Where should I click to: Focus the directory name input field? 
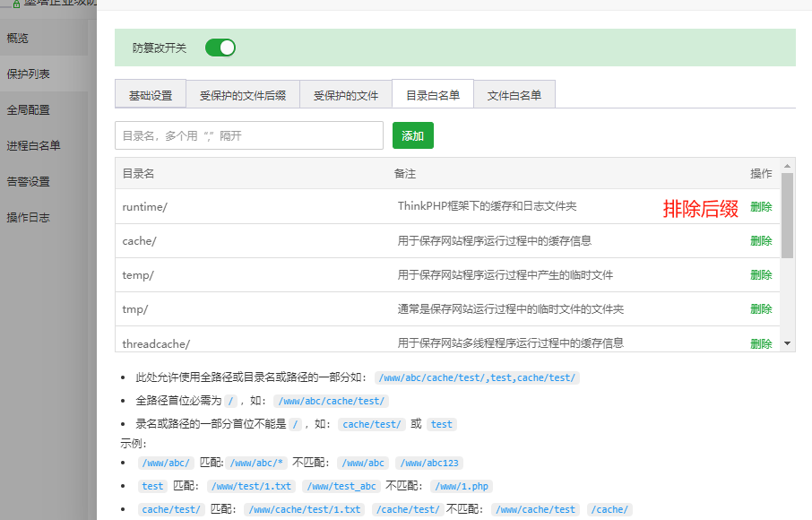[249, 135]
